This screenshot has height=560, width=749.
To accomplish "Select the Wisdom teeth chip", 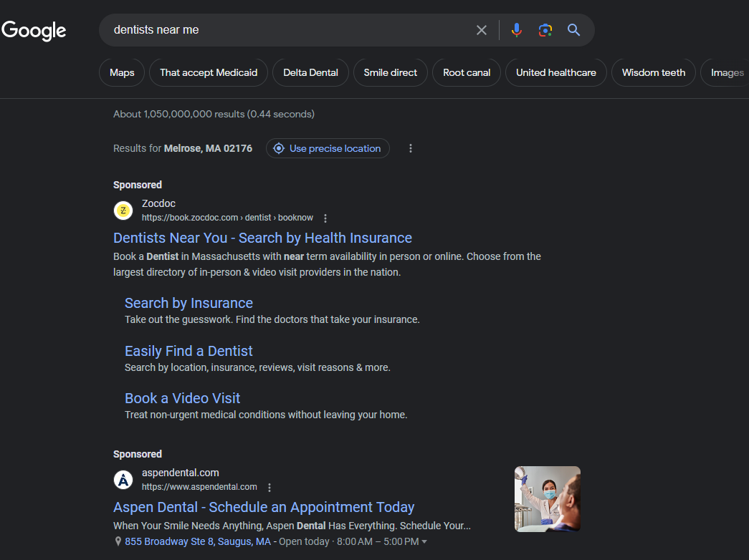I will coord(654,72).
